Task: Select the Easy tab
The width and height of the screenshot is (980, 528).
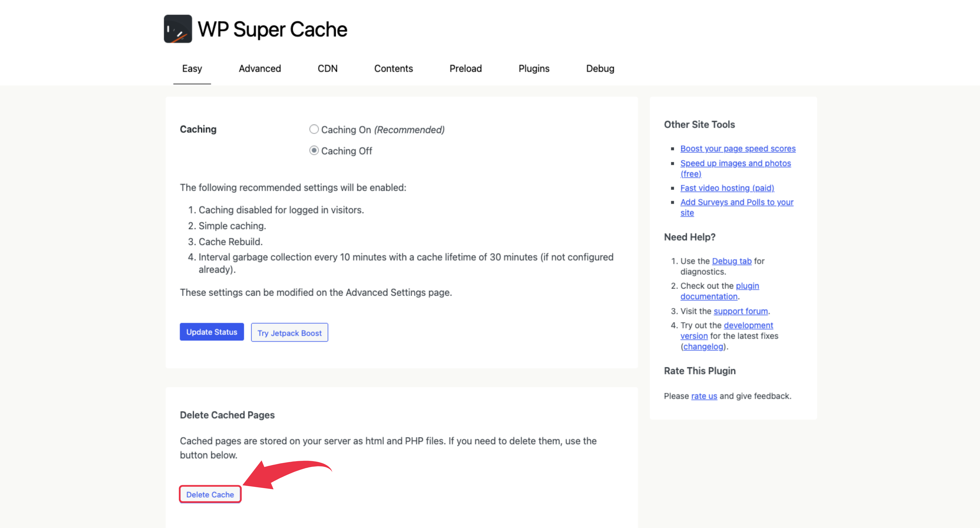Action: (x=192, y=69)
